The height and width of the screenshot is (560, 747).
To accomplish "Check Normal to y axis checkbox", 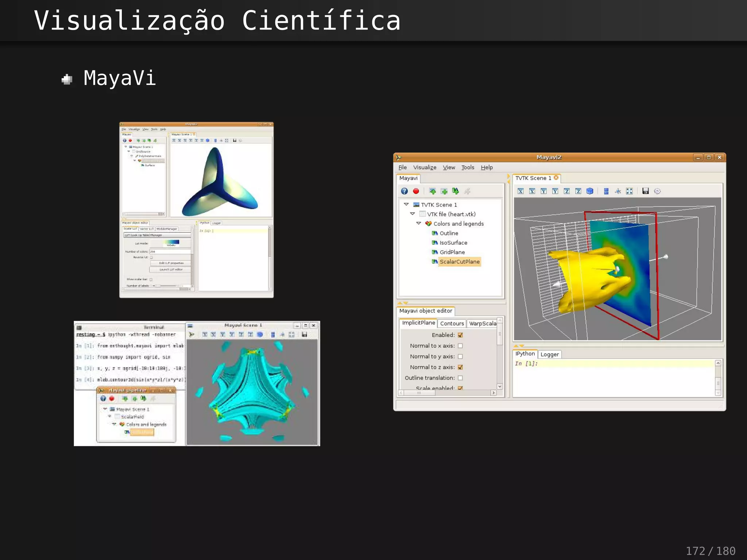I will (x=460, y=356).
